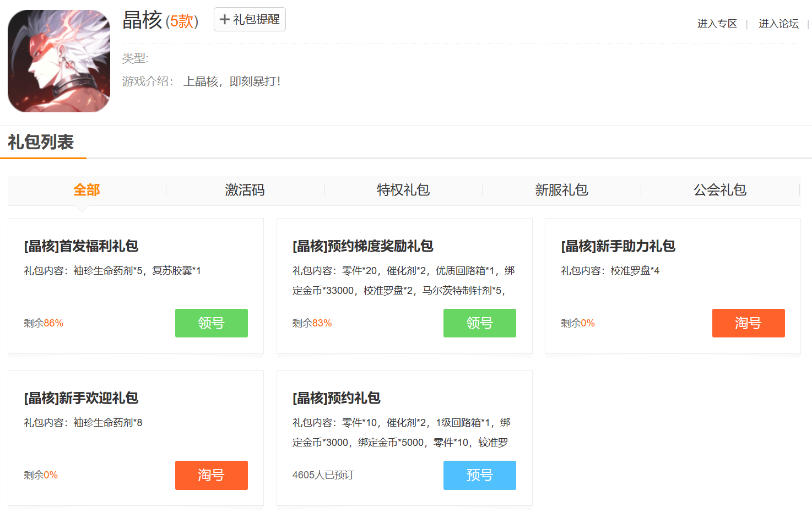This screenshot has height=518, width=812.
Task: Open the 进入专区 link
Action: pos(717,24)
